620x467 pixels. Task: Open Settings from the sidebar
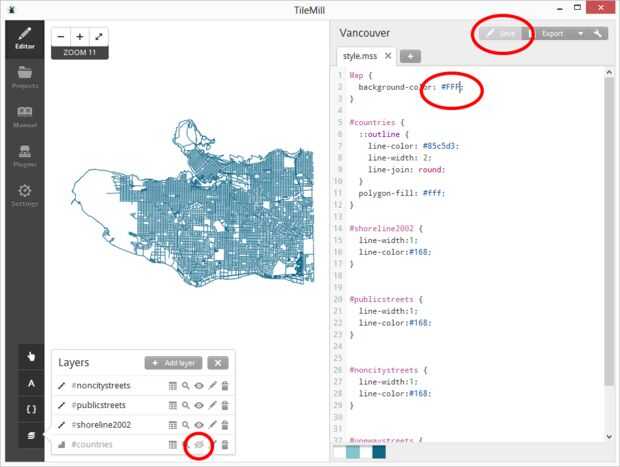[25, 195]
